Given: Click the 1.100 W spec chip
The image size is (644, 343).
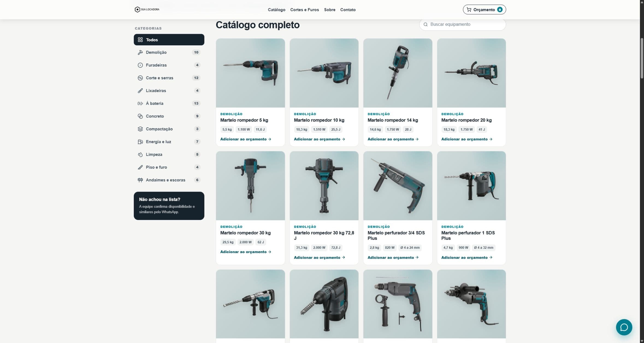Looking at the screenshot, I should (244, 130).
